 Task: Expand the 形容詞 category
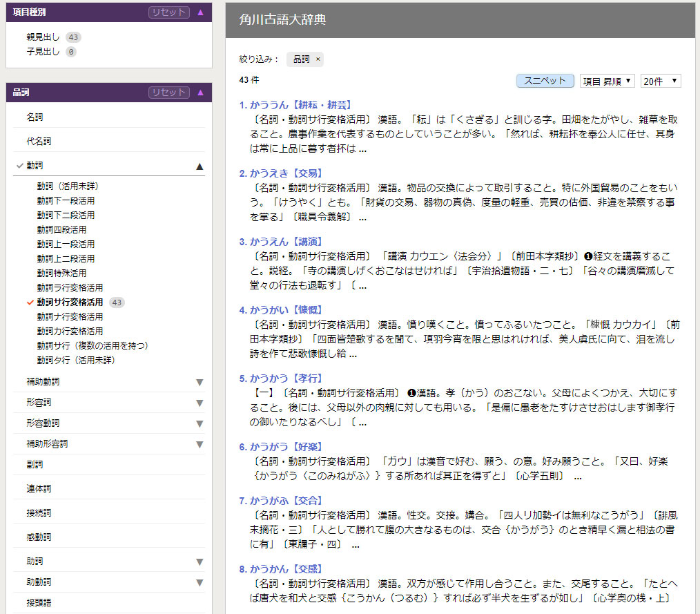coord(200,401)
